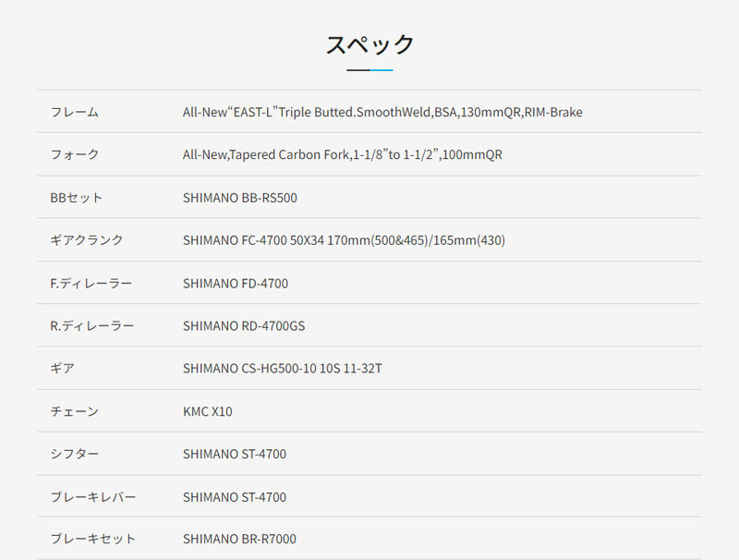Click the EAST-L Triple Butted frame description
Viewport: 739px width, 560px height.
tap(382, 112)
